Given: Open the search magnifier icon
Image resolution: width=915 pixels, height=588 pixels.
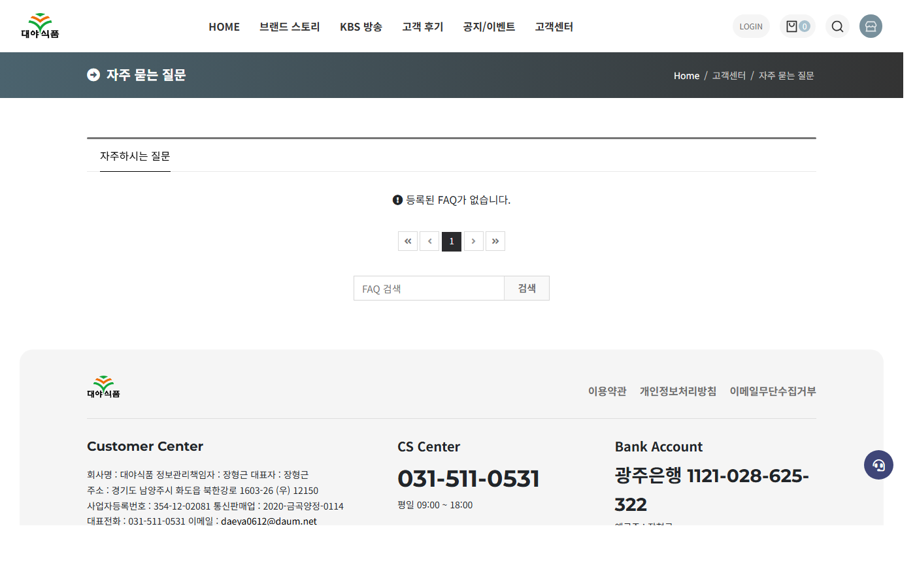Looking at the screenshot, I should 837,26.
